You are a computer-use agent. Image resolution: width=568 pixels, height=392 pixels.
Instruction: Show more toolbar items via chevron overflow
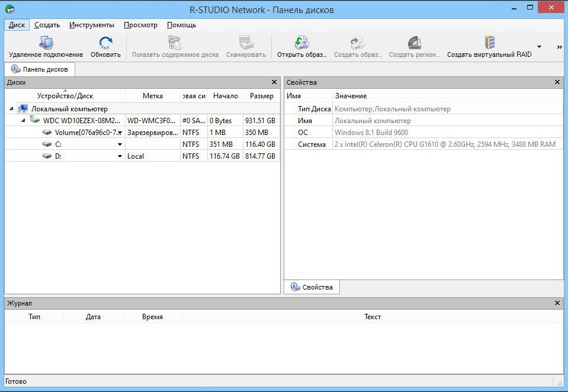point(559,47)
